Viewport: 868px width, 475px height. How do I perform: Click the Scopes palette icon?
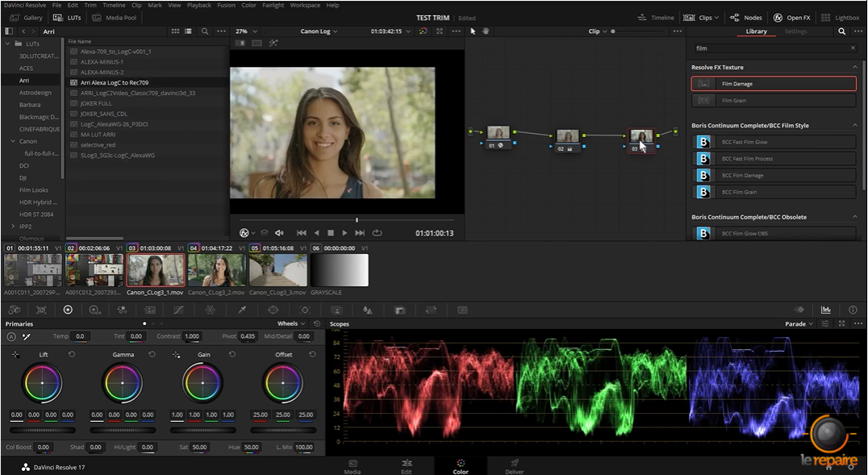click(x=825, y=310)
